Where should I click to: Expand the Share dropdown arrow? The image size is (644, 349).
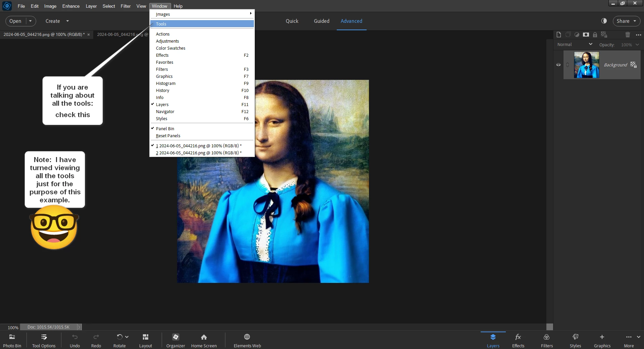(x=635, y=21)
